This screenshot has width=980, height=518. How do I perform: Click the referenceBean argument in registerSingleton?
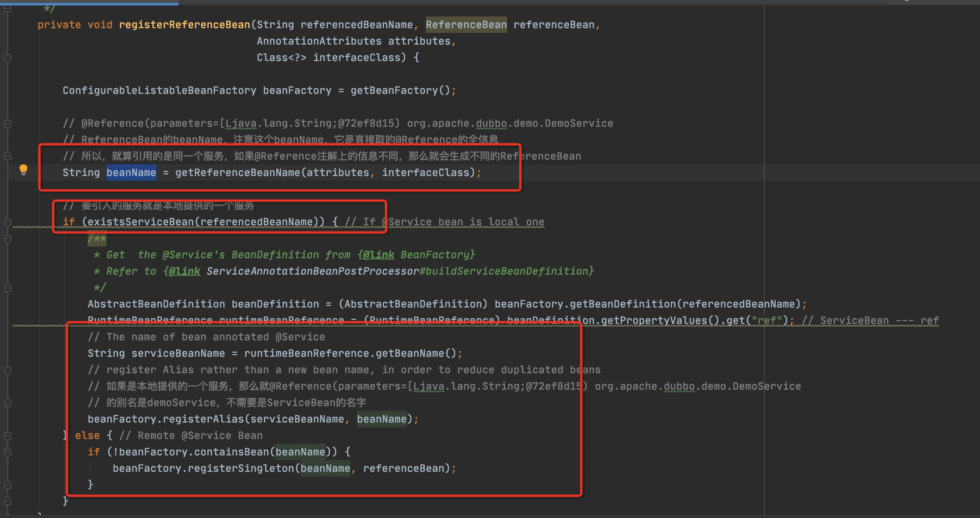404,468
